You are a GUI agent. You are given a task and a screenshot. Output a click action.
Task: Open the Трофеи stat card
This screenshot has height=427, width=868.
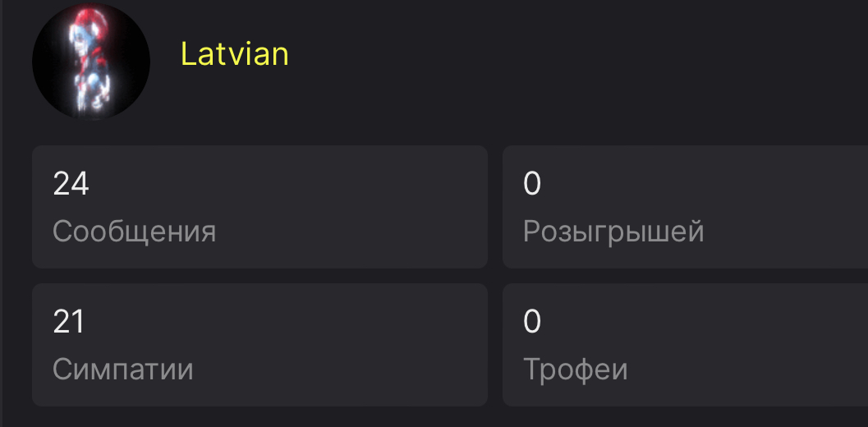[685, 345]
